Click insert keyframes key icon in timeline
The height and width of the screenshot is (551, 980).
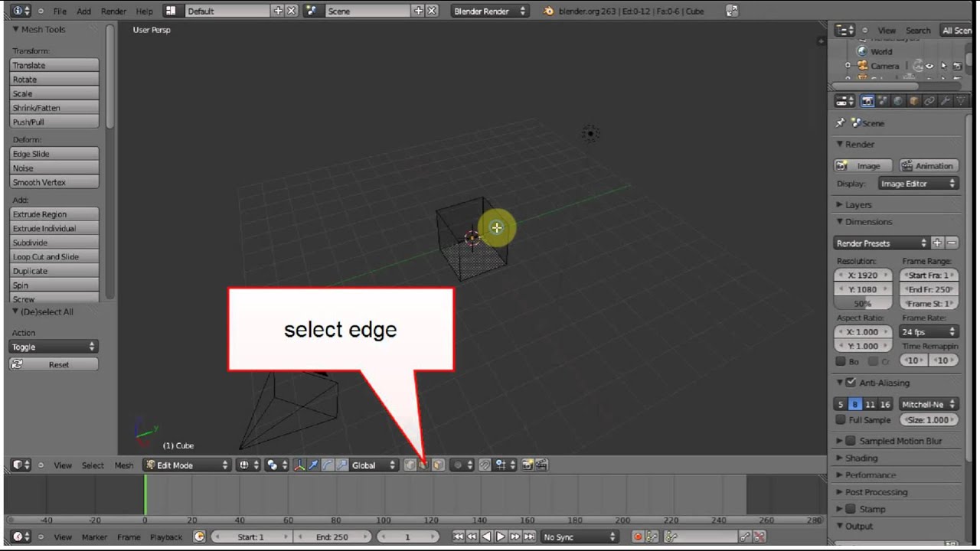click(743, 536)
